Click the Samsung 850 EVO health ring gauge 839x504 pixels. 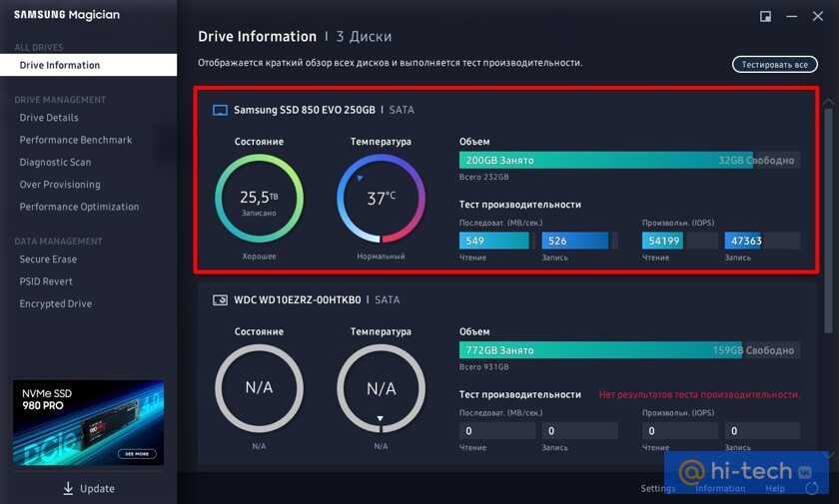[x=259, y=199]
